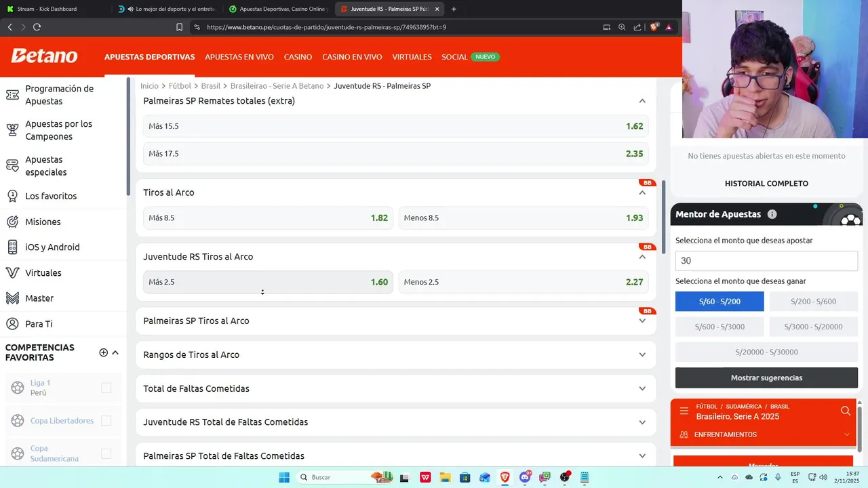868x488 pixels.
Task: Open the Casino en Vivo section
Action: [x=352, y=57]
